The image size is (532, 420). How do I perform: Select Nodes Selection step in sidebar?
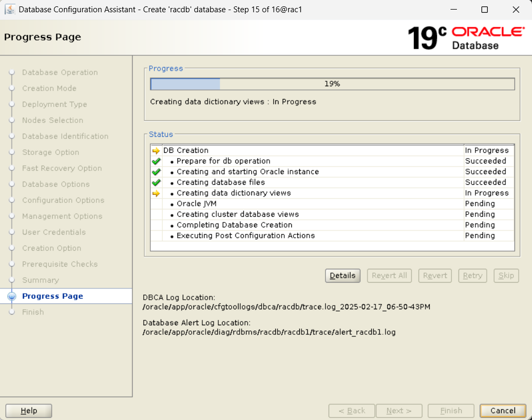pyautogui.click(x=52, y=120)
